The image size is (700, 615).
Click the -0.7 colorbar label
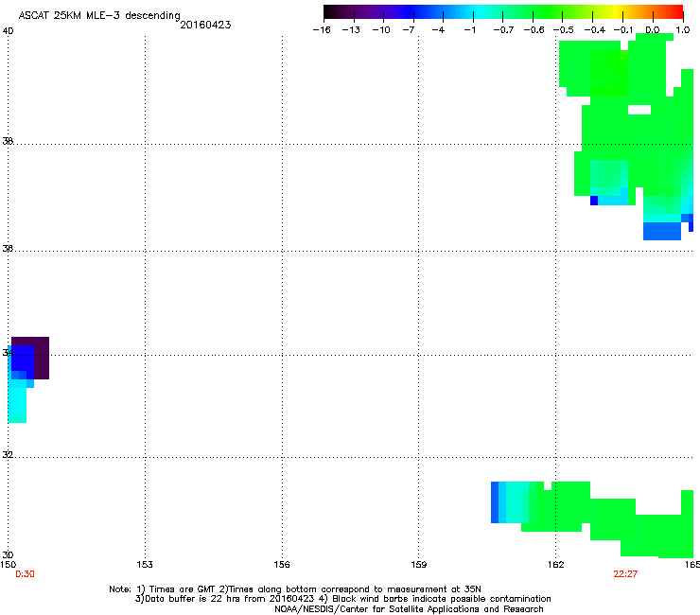pyautogui.click(x=503, y=30)
